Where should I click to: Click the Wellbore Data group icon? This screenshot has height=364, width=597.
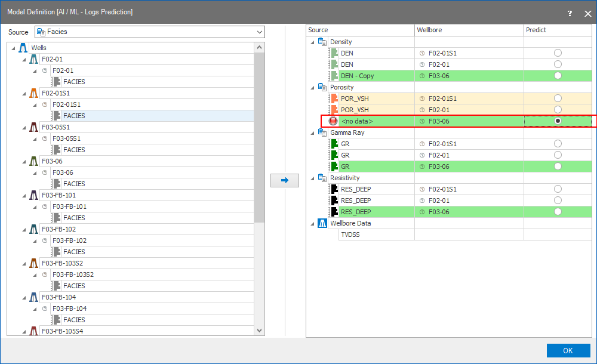pos(322,223)
